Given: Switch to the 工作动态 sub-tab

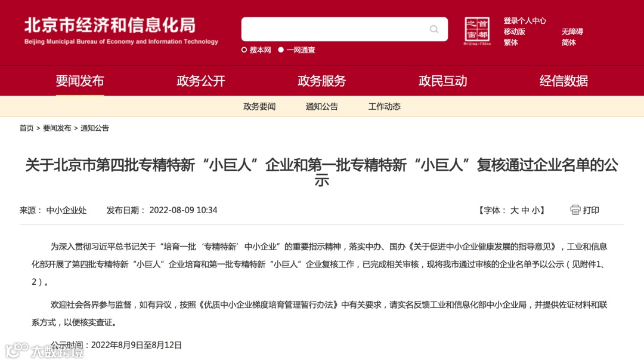Looking at the screenshot, I should 384,106.
